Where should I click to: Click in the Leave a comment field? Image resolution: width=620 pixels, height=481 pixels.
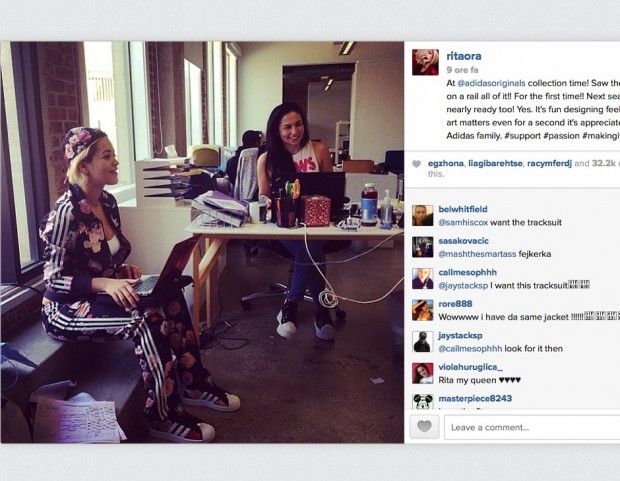pyautogui.click(x=532, y=427)
